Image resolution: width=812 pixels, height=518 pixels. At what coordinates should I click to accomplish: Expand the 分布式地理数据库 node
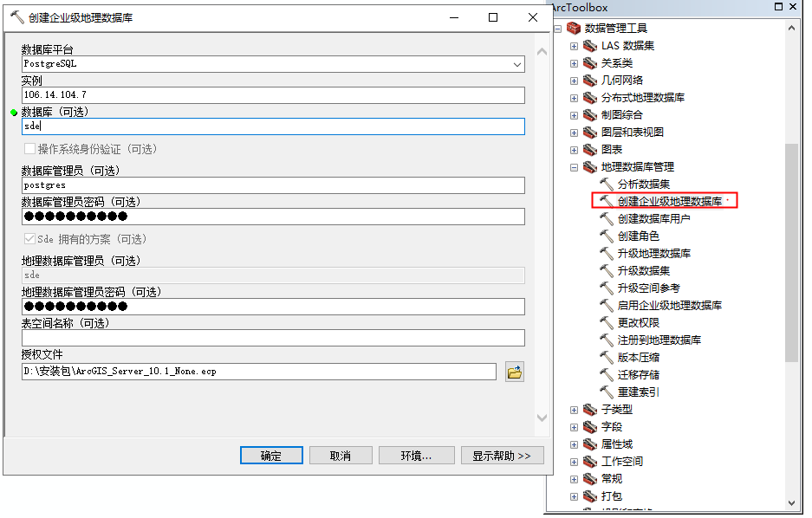(x=574, y=99)
